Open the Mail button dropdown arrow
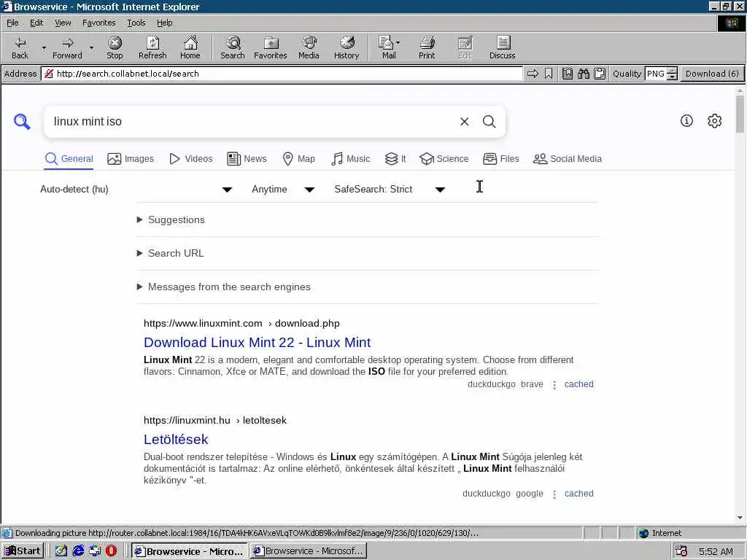This screenshot has width=747, height=560. [x=398, y=43]
